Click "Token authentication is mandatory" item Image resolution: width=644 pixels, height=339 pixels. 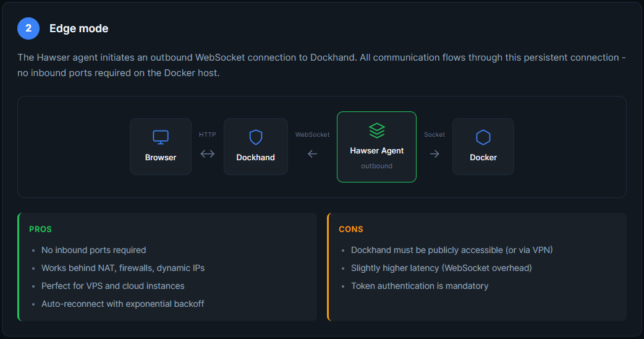tap(420, 286)
